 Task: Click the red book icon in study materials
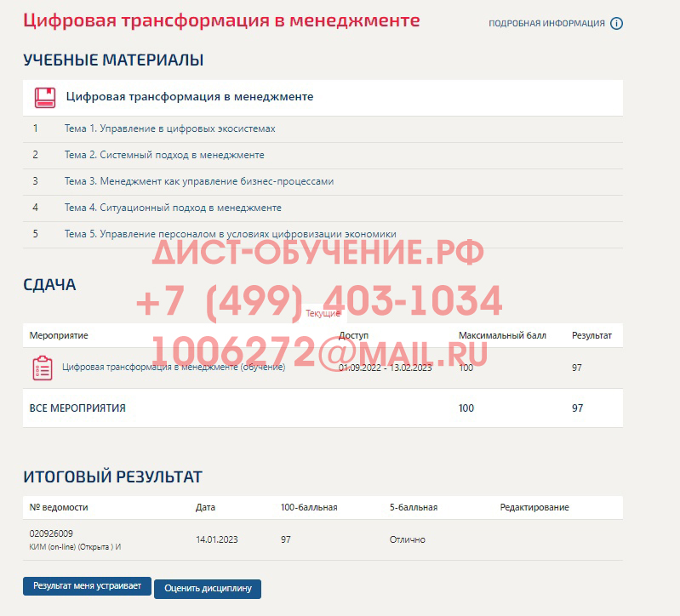[x=45, y=97]
